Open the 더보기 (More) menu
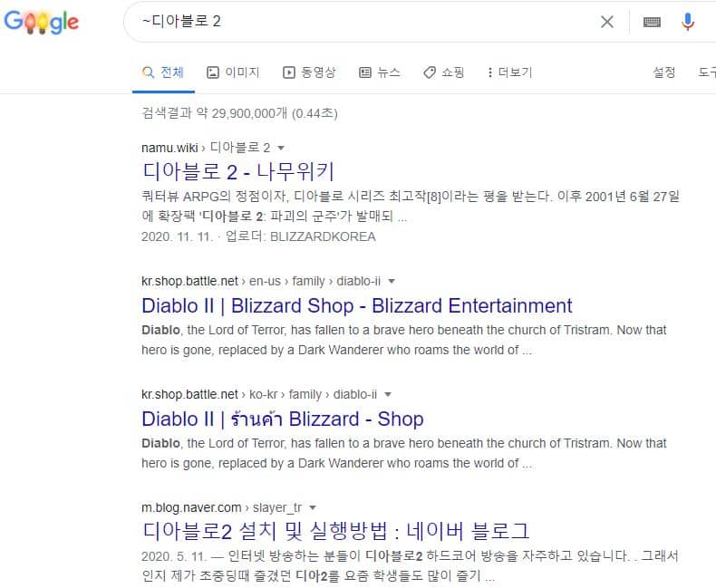 (x=509, y=72)
